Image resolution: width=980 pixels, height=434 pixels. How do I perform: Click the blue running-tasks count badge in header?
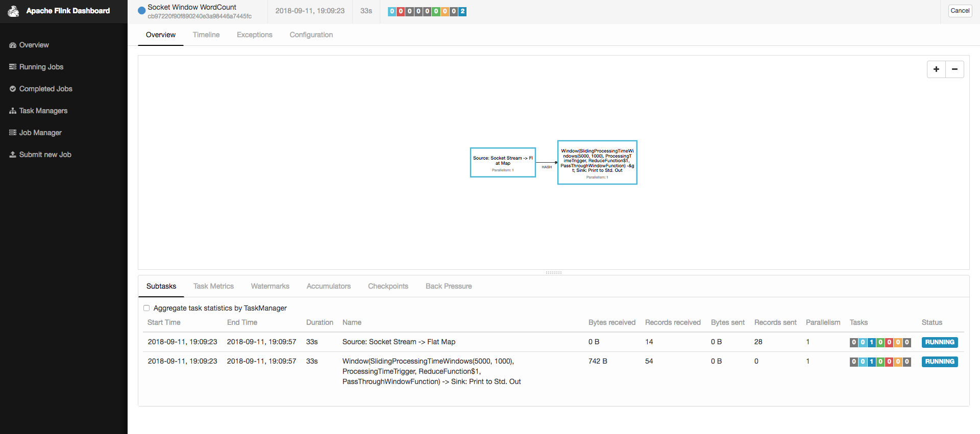(462, 11)
